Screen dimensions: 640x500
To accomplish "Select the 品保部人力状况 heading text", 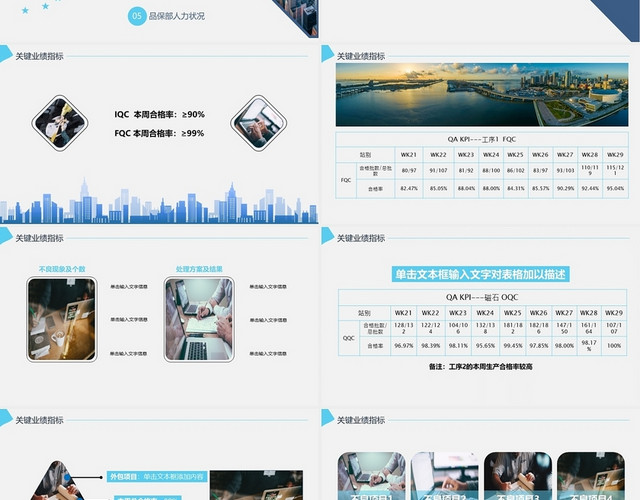I will click(177, 16).
